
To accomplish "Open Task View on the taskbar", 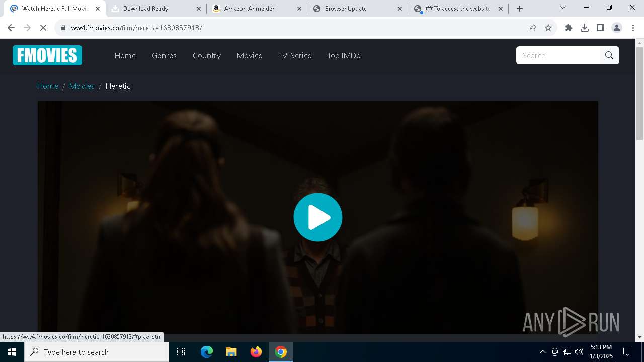I will click(x=181, y=352).
